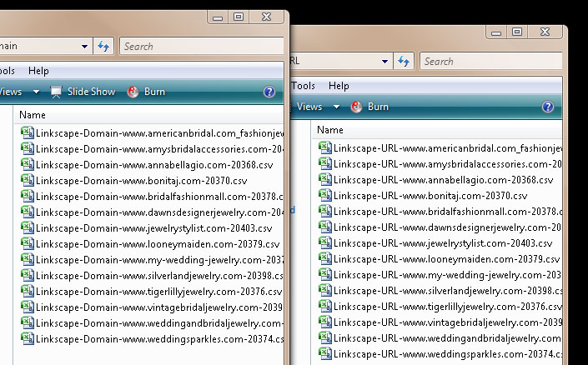The height and width of the screenshot is (365, 588).
Task: Click the refresh icon in the URL window
Action: pos(404,61)
